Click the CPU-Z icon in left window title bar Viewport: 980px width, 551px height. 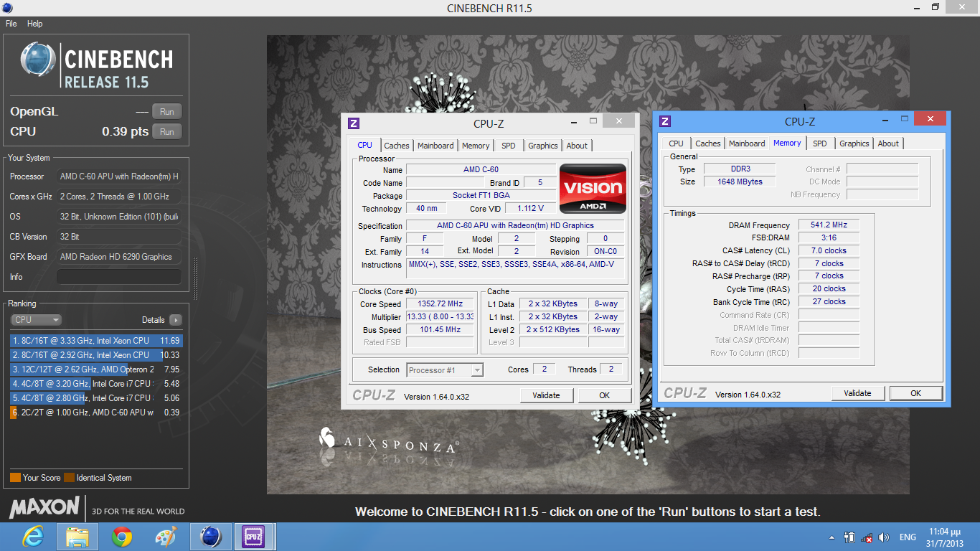(354, 123)
